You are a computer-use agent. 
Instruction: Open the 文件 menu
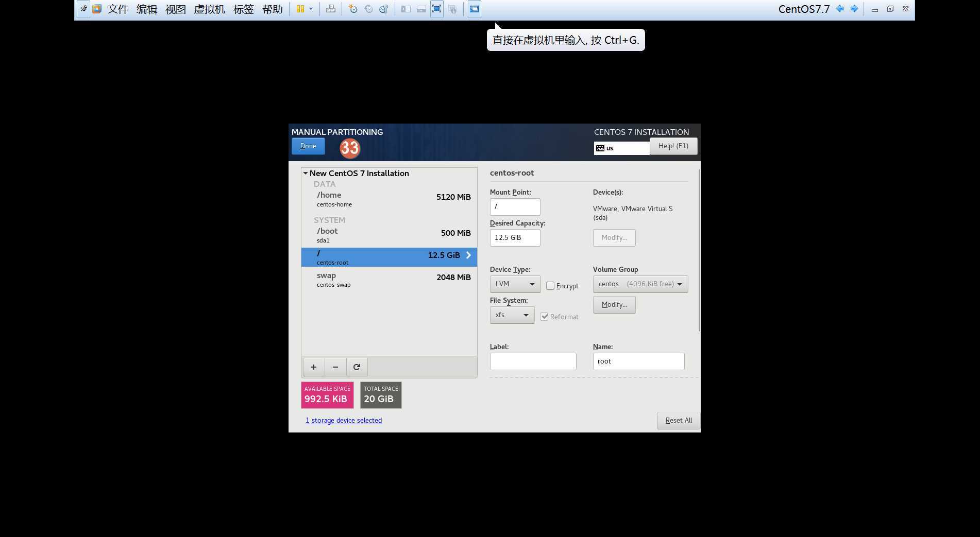[x=118, y=9]
